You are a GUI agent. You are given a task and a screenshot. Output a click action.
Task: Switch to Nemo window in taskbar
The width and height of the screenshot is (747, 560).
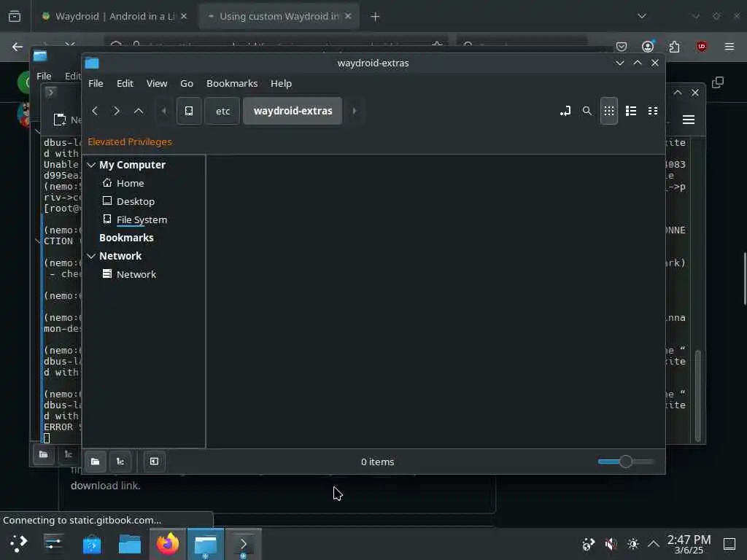point(205,544)
